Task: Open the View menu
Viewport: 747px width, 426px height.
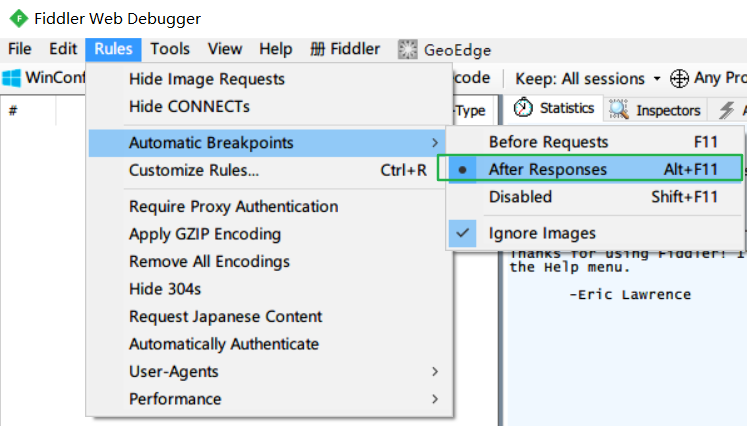Action: (x=225, y=49)
